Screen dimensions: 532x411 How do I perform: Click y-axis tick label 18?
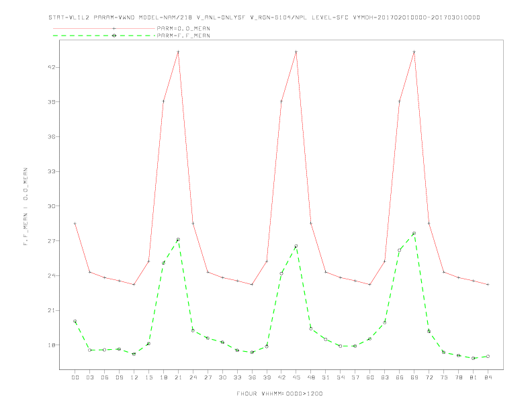[x=52, y=345]
